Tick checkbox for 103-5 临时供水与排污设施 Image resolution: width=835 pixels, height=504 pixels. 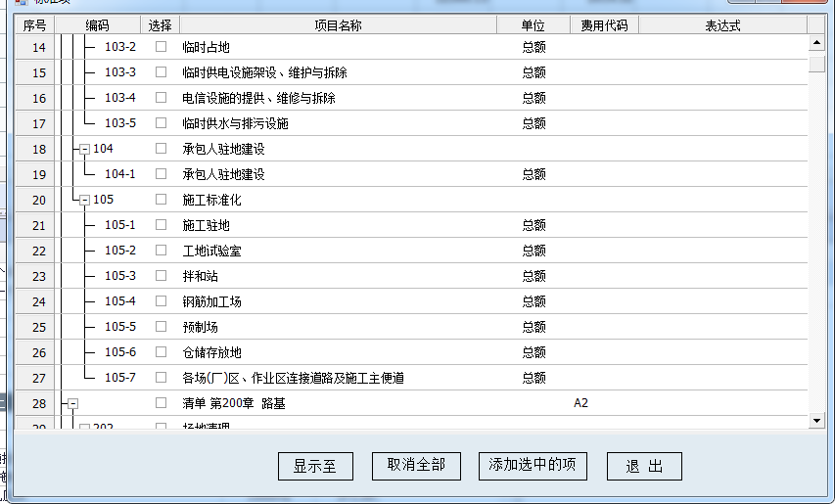pyautogui.click(x=161, y=123)
